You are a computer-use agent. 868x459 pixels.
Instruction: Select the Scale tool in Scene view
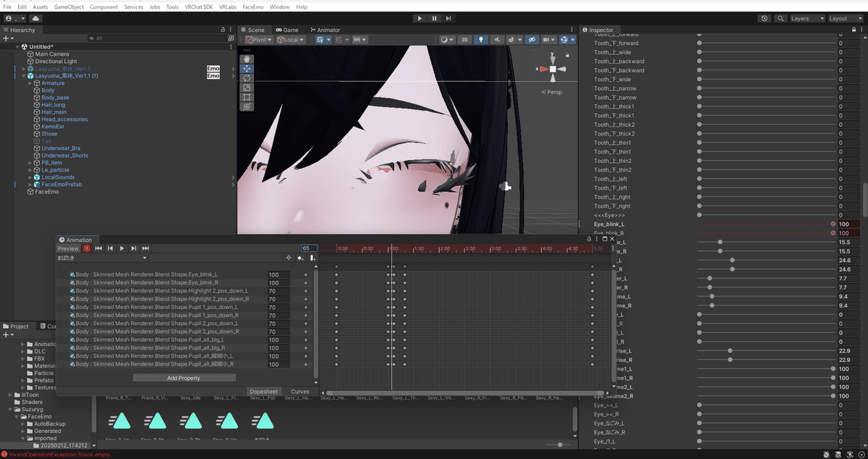click(x=247, y=87)
